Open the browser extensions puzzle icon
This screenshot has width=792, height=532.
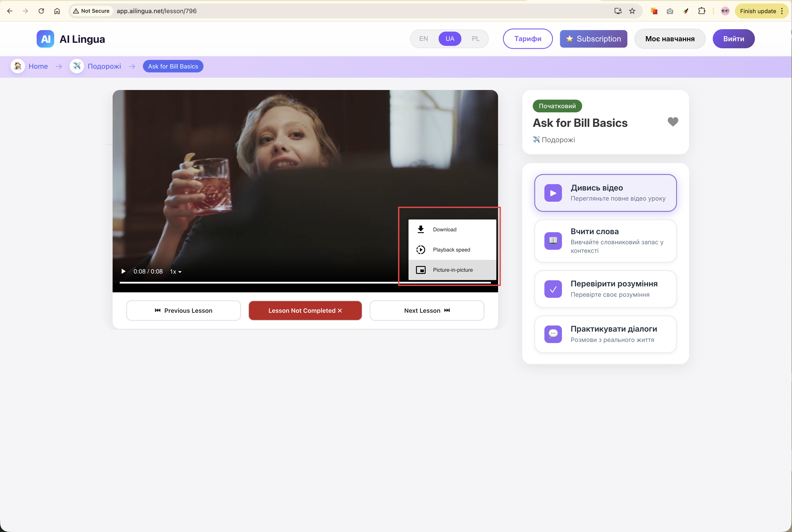(x=701, y=11)
